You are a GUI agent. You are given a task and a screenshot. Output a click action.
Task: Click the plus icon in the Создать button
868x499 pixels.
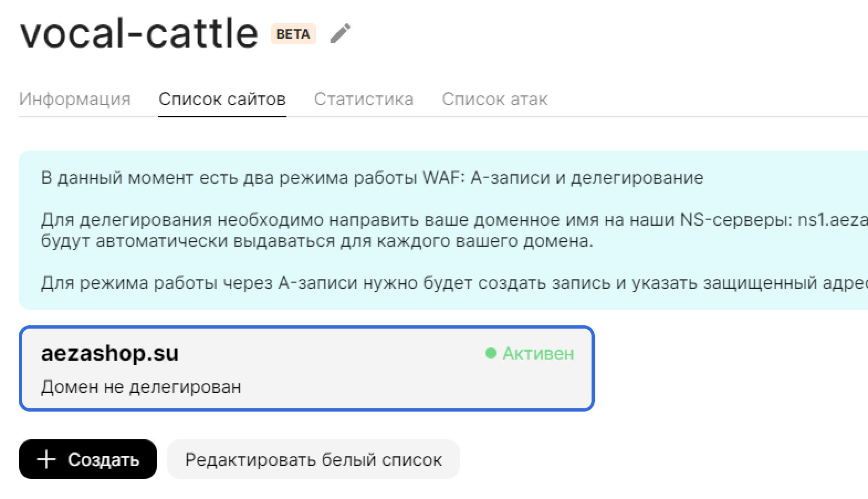pos(46,459)
